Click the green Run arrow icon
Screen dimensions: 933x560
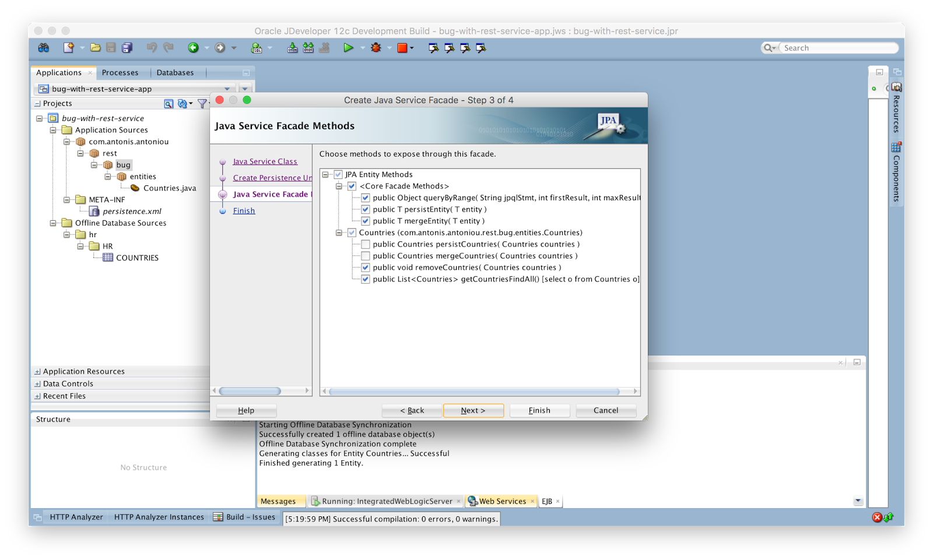(348, 48)
